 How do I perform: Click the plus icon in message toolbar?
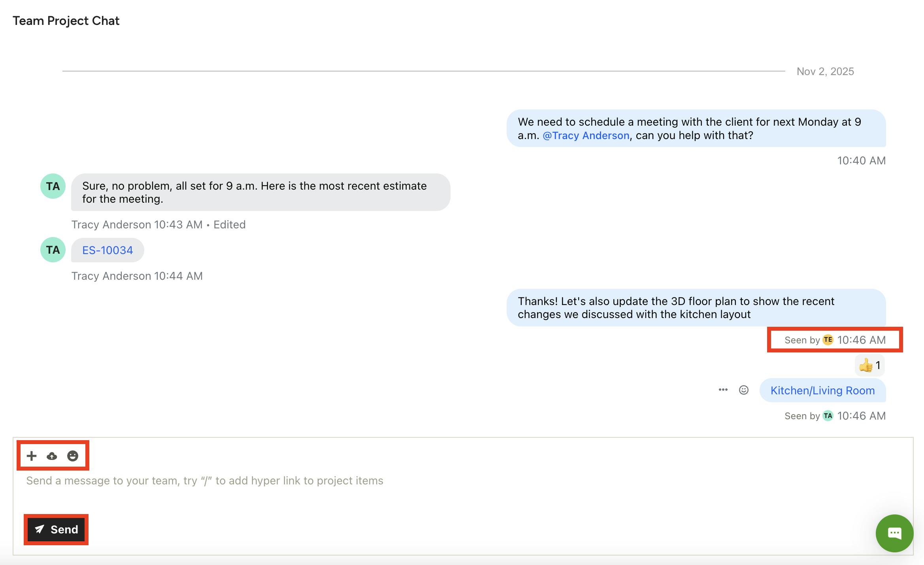click(x=32, y=456)
